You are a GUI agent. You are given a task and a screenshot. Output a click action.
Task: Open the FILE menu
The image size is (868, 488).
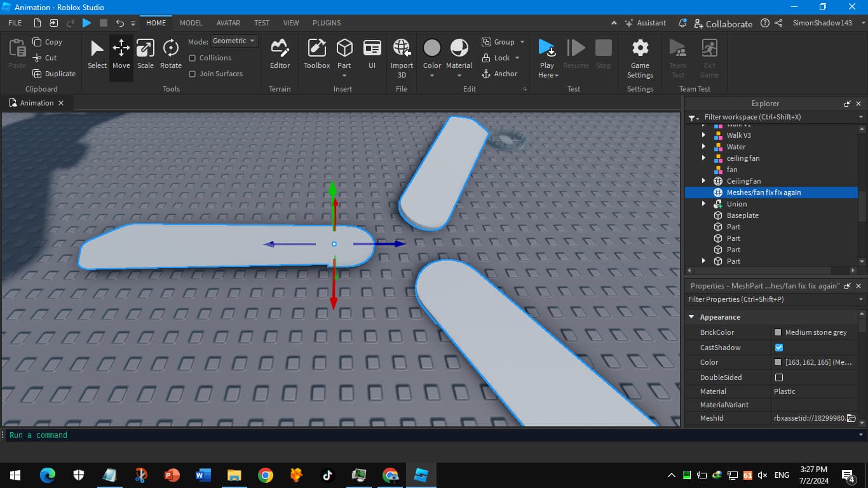pos(15,23)
